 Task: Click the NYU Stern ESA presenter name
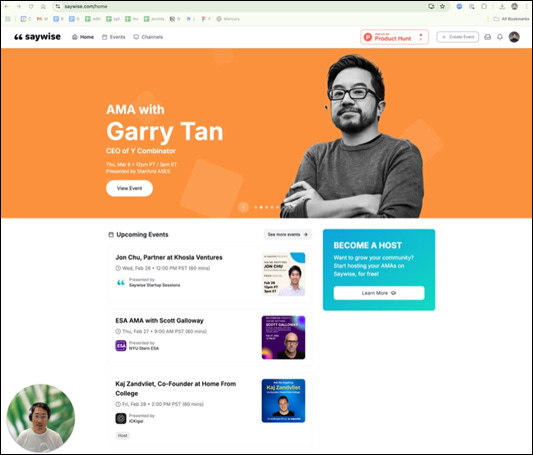pyautogui.click(x=144, y=348)
